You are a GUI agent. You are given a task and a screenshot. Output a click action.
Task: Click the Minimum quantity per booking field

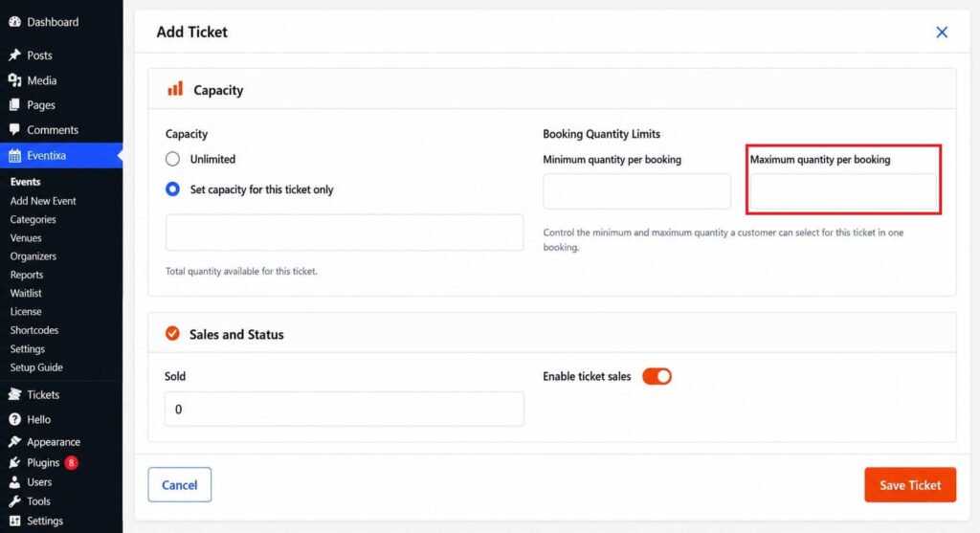pos(636,191)
